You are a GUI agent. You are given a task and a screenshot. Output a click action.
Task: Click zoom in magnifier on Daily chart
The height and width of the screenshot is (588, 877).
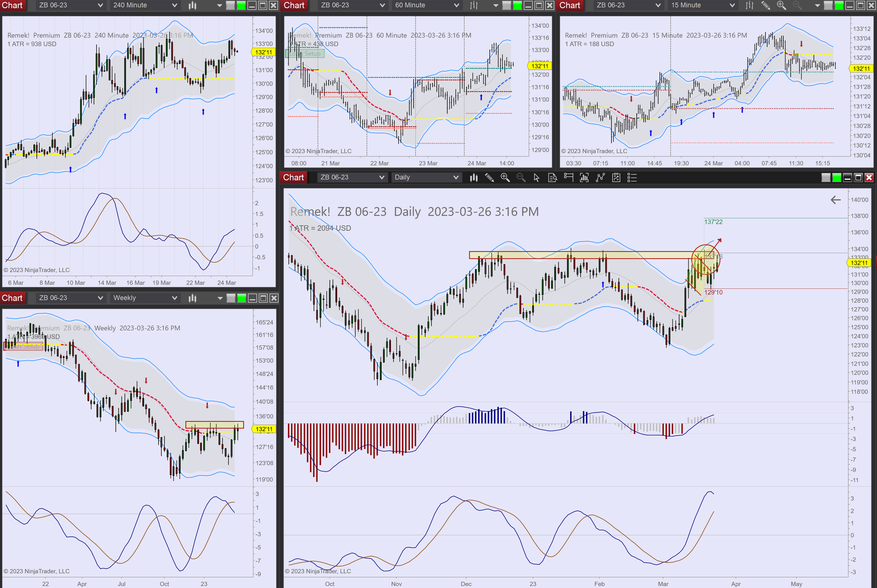[505, 178]
